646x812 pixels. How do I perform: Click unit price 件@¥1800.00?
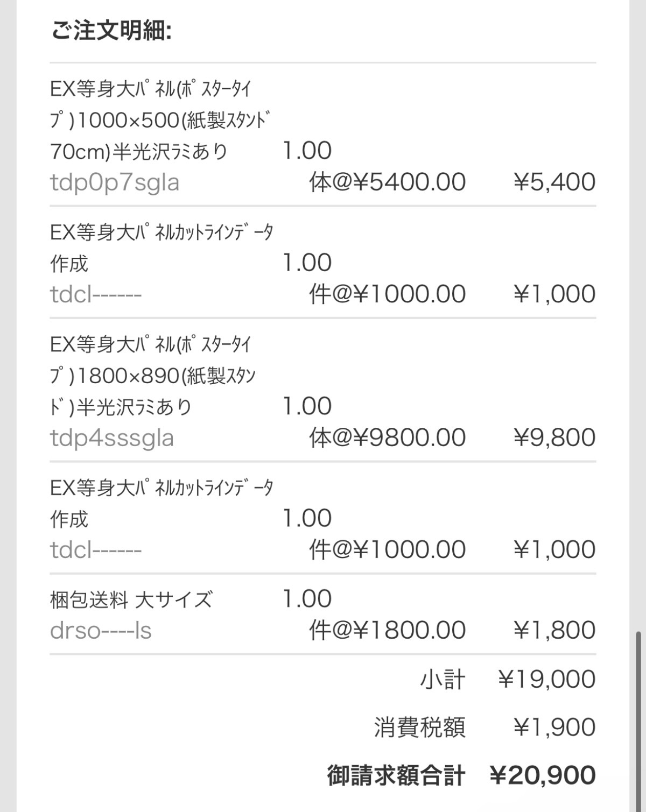[388, 630]
